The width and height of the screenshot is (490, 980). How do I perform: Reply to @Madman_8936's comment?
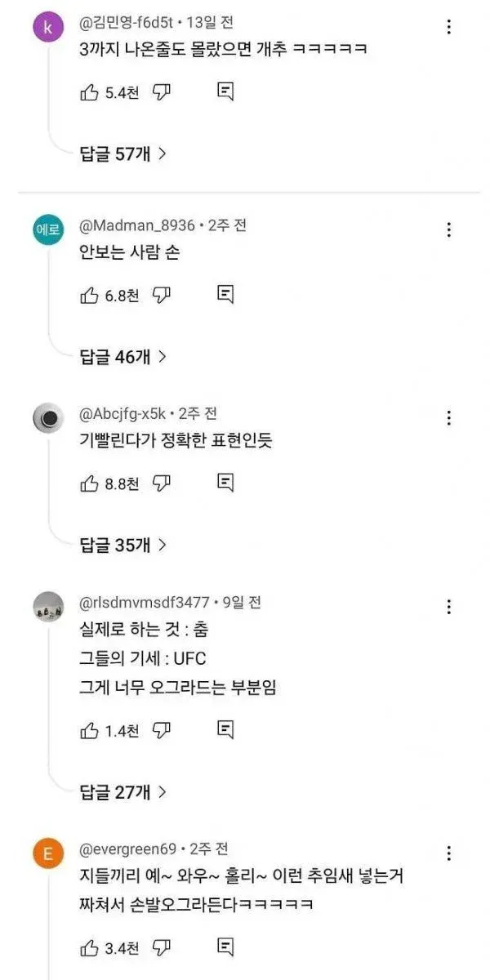[x=226, y=295]
